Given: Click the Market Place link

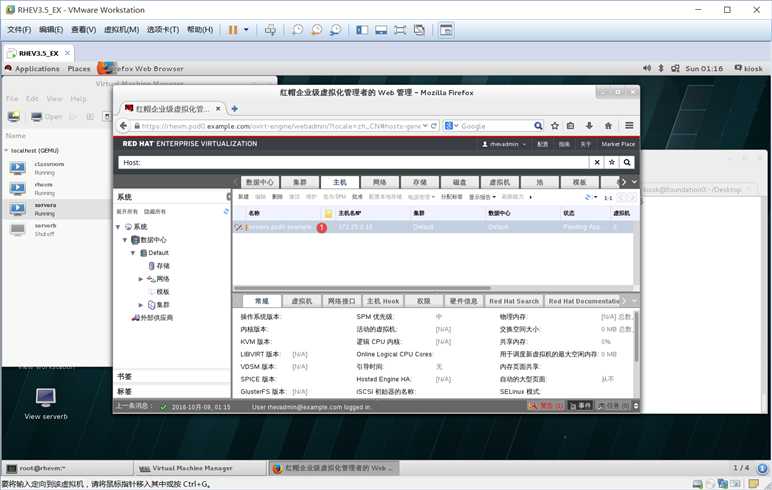Looking at the screenshot, I should [x=618, y=144].
